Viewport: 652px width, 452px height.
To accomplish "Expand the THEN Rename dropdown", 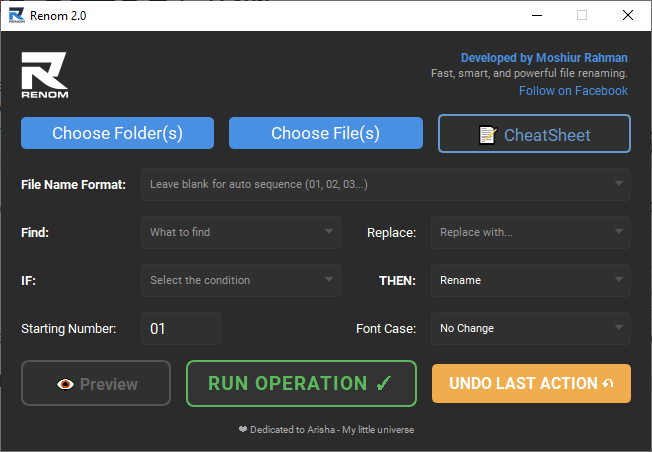I will pyautogui.click(x=619, y=280).
